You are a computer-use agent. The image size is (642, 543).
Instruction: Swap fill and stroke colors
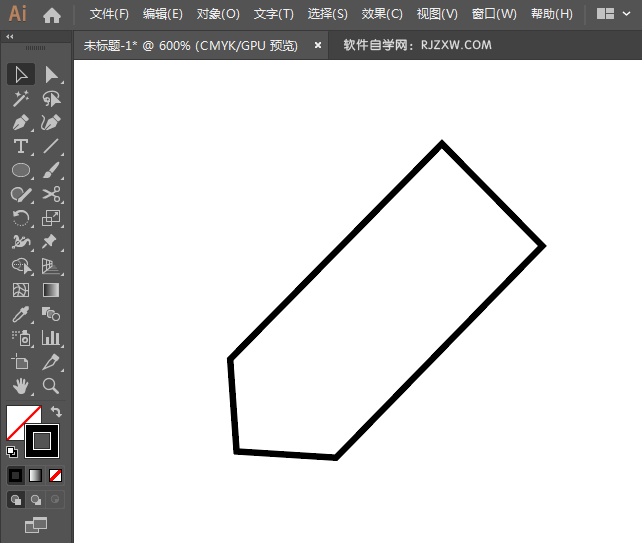[56, 411]
